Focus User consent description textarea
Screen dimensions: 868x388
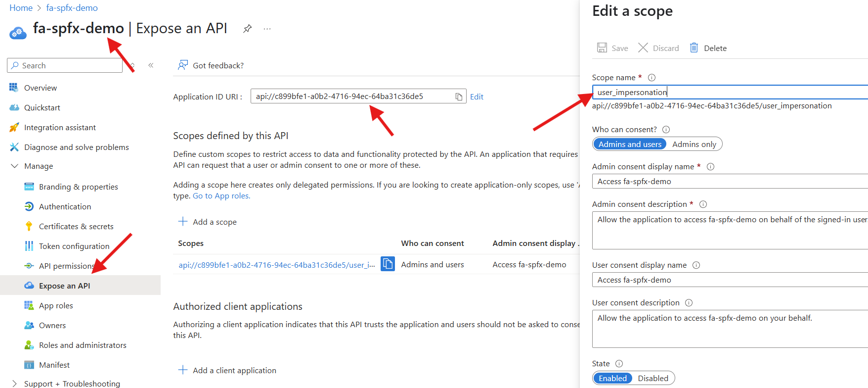pyautogui.click(x=730, y=329)
